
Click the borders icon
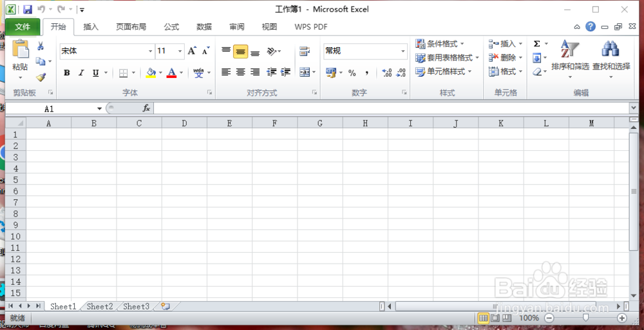[123, 73]
